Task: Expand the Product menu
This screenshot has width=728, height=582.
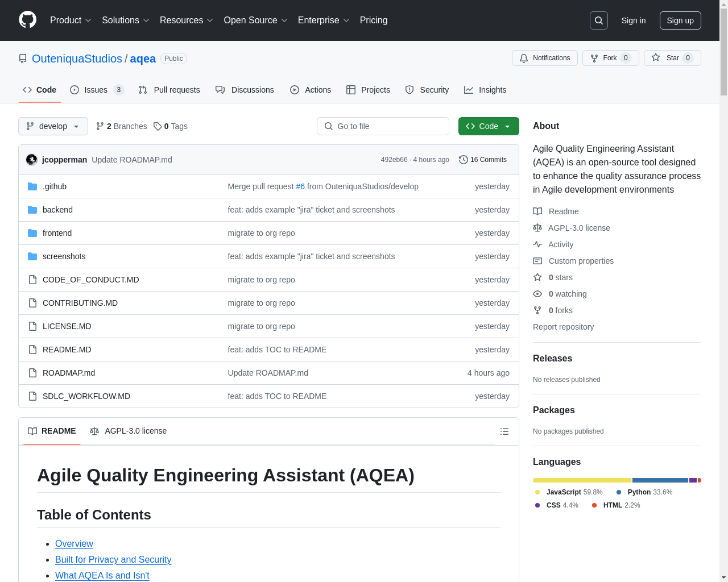Action: click(71, 20)
